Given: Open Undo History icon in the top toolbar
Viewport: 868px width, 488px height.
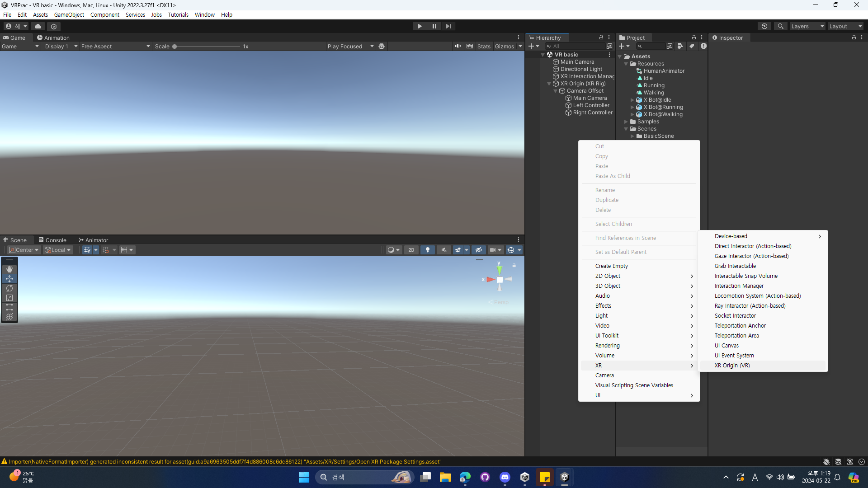Looking at the screenshot, I should click(764, 26).
